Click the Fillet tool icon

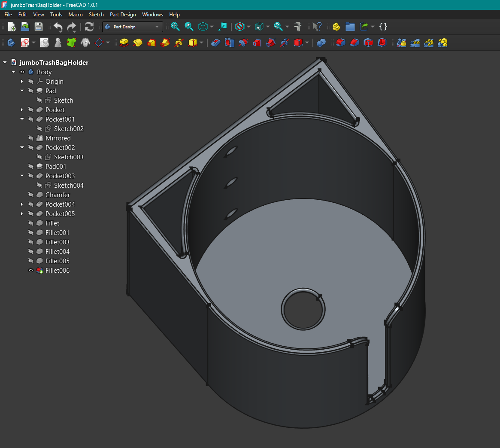pos(341,43)
